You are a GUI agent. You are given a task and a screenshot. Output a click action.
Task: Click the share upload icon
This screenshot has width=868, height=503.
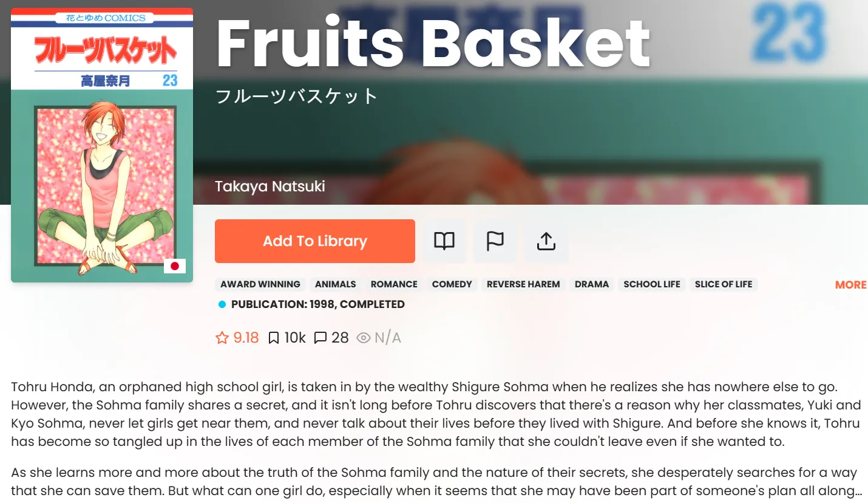(546, 241)
